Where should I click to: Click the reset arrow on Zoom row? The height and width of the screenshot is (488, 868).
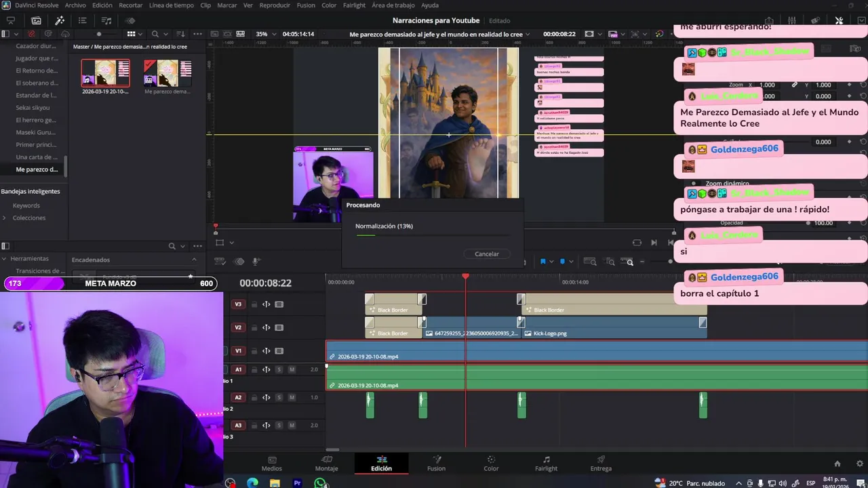tap(863, 85)
